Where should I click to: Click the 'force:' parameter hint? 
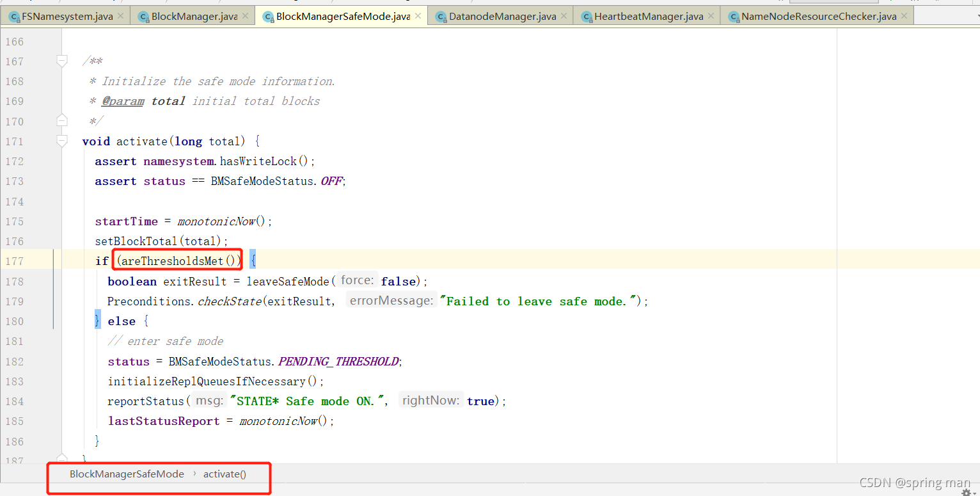pyautogui.click(x=357, y=280)
